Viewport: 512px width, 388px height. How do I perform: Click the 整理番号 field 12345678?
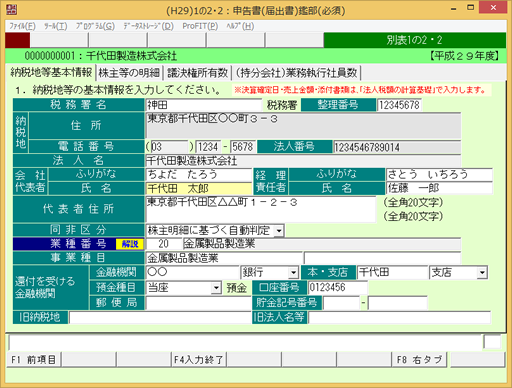[x=399, y=105]
